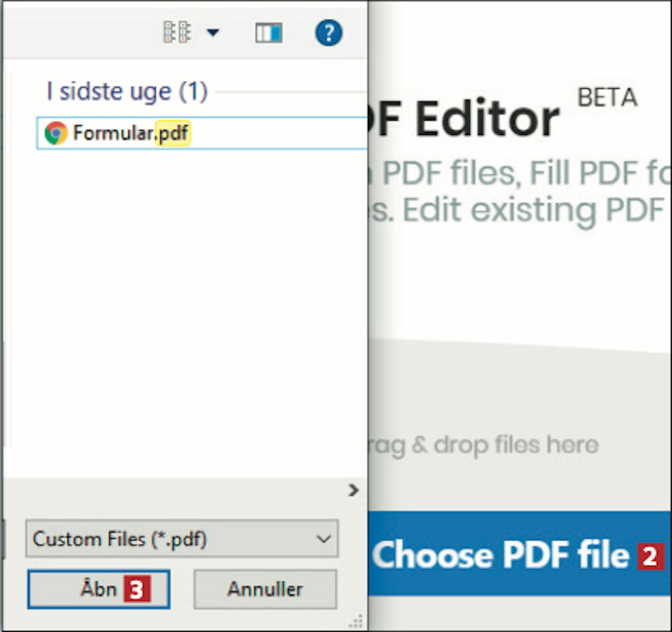
Task: Click the BETA label next to Editor
Action: click(607, 97)
